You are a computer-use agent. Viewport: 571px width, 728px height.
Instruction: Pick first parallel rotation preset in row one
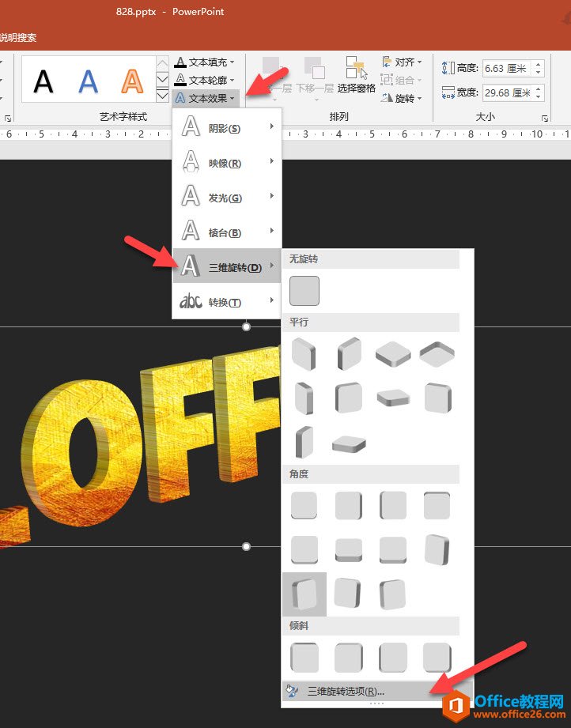point(304,354)
